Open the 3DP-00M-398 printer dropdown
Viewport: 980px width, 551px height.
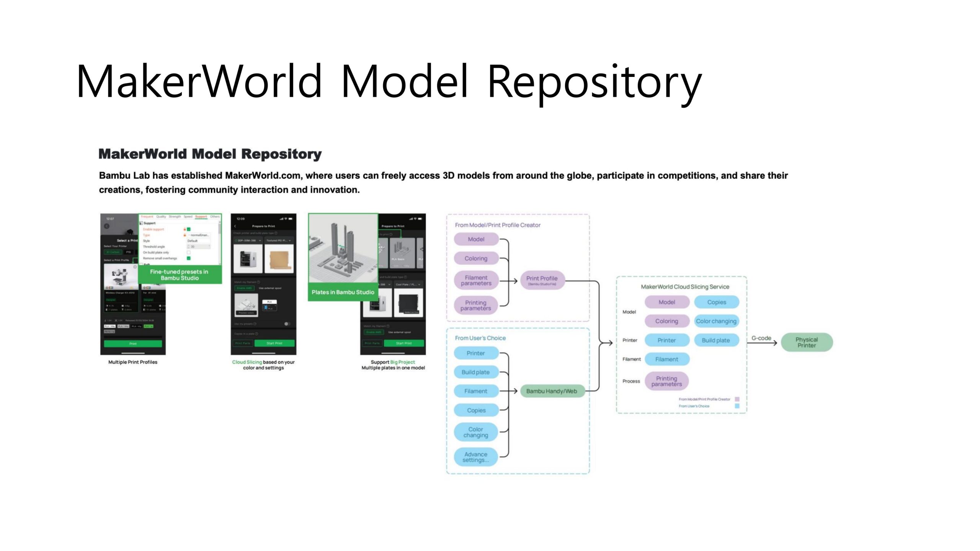point(248,240)
